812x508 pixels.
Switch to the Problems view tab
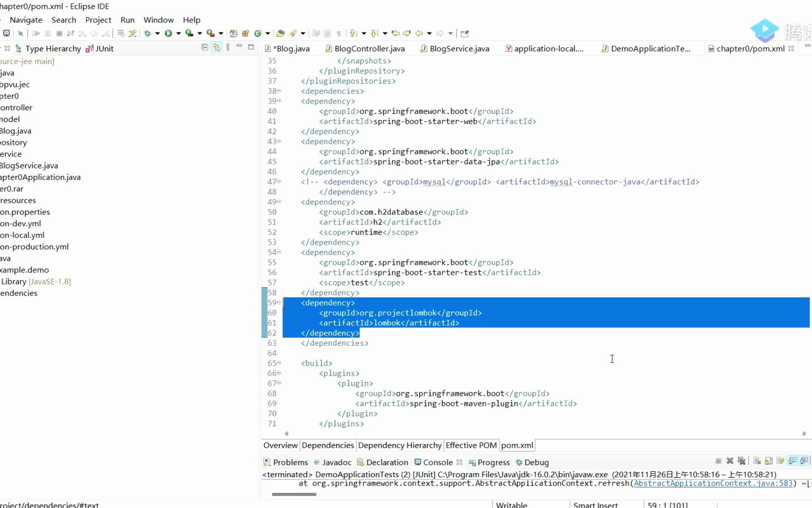pyautogui.click(x=286, y=462)
